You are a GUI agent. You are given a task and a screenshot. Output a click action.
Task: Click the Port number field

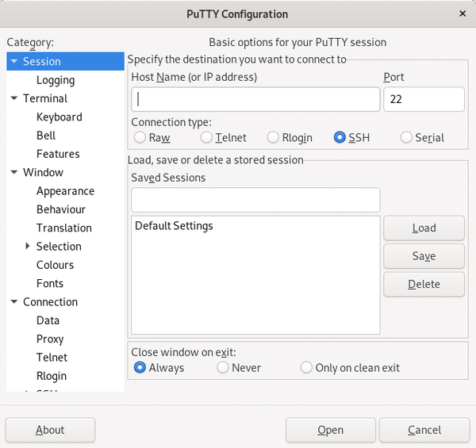pyautogui.click(x=424, y=99)
